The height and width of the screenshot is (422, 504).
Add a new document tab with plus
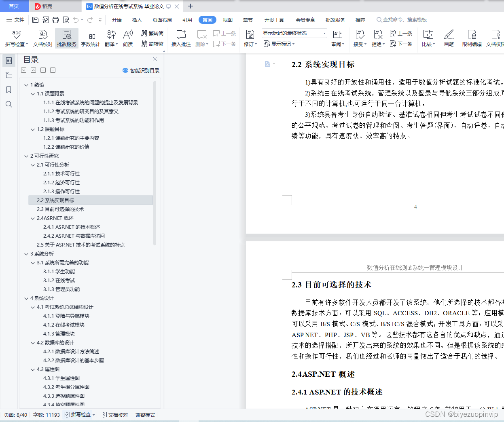(191, 6)
